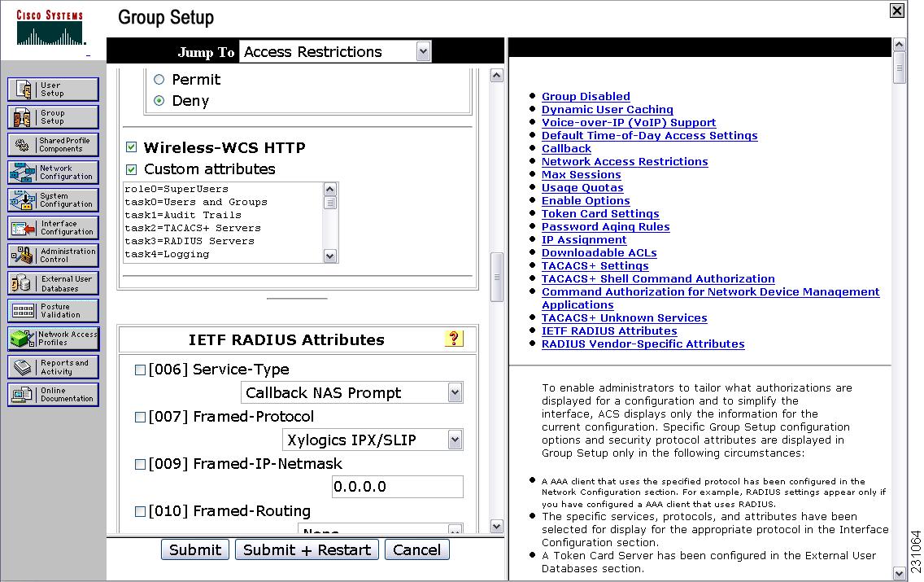Screen dimensions: 924x582
Task: Click the settings pane scroll up arrow
Action: pos(497,76)
